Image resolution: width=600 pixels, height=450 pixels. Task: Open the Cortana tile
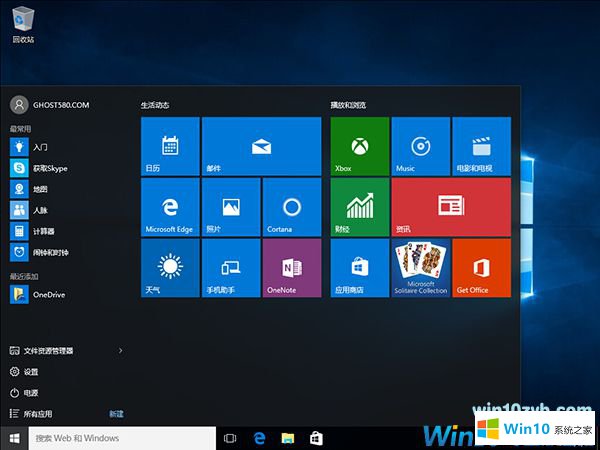(292, 207)
